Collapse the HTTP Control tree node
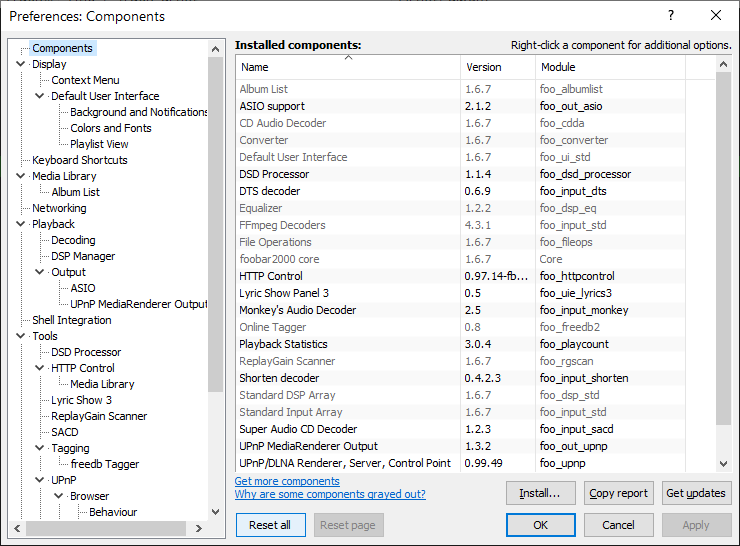Image resolution: width=740 pixels, height=546 pixels. (x=40, y=368)
